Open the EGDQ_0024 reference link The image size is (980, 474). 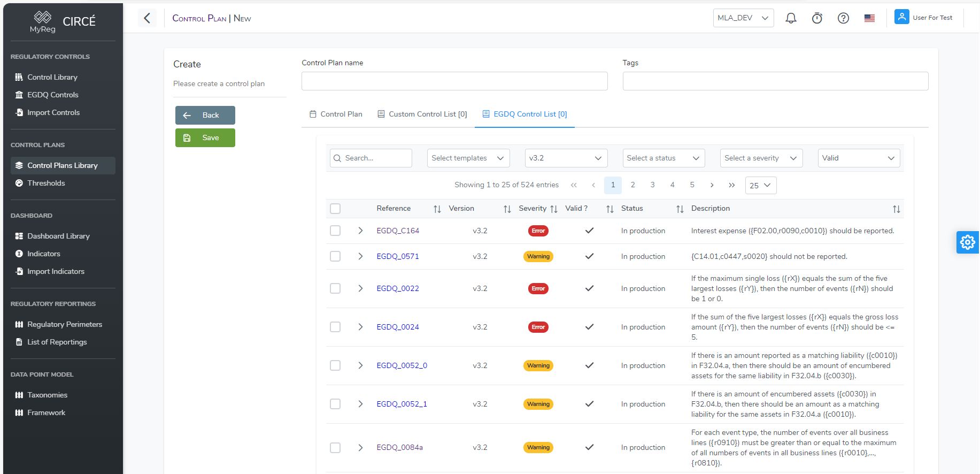click(397, 327)
